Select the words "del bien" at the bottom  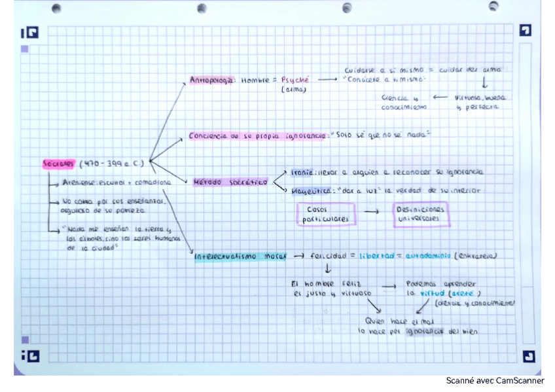[463, 332]
